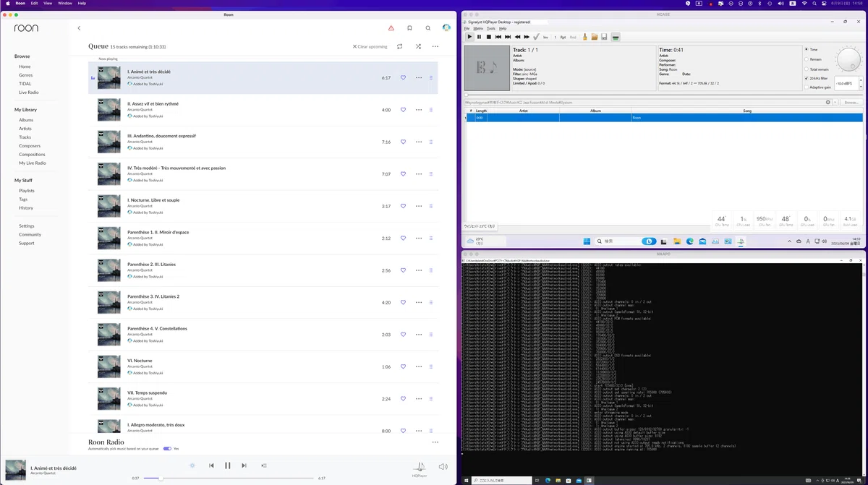Click open-folder icon in HQPlayer toolbar
This screenshot has height=485, width=868.
(595, 37)
